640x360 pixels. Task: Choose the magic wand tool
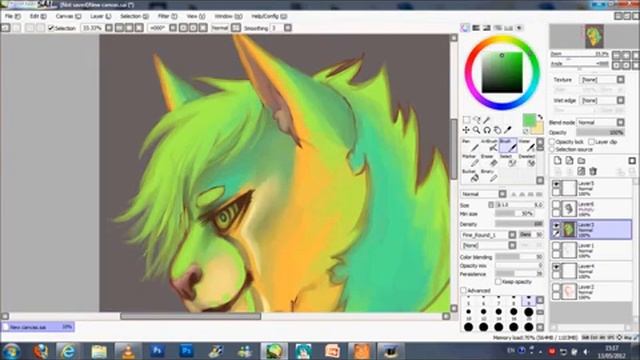[x=487, y=120]
